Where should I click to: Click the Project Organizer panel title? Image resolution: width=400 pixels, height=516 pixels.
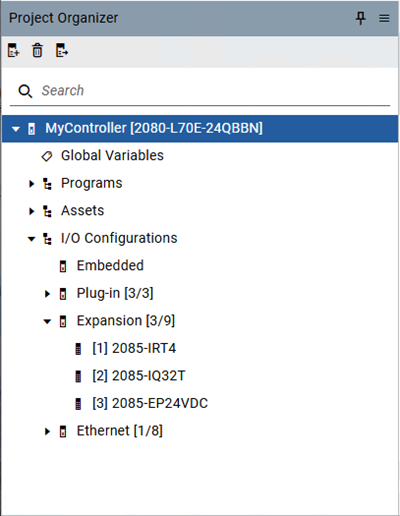tap(63, 18)
